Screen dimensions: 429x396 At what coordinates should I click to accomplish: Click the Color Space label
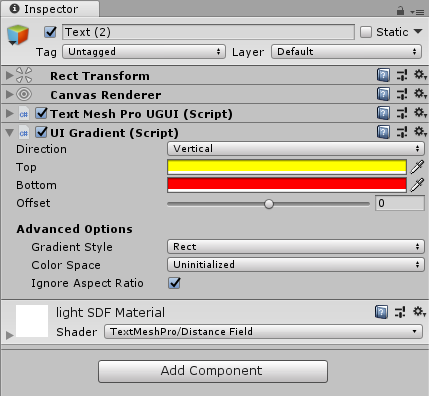(x=66, y=265)
